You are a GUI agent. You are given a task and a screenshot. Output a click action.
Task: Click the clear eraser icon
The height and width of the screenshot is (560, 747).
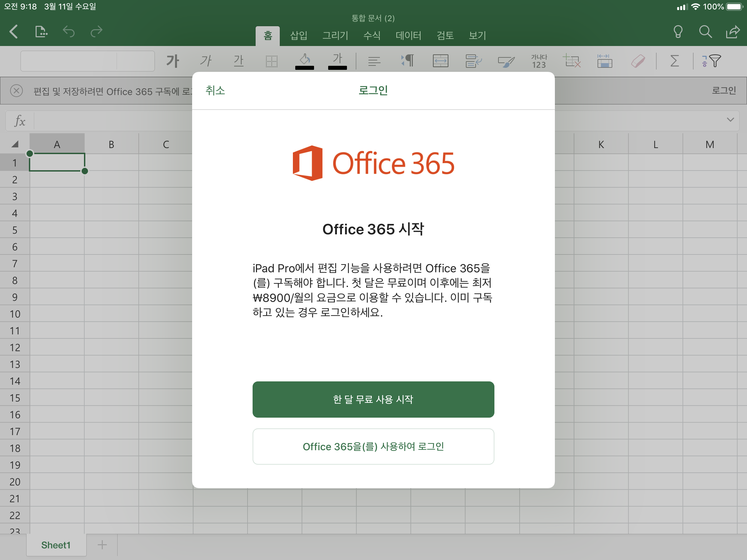click(638, 61)
